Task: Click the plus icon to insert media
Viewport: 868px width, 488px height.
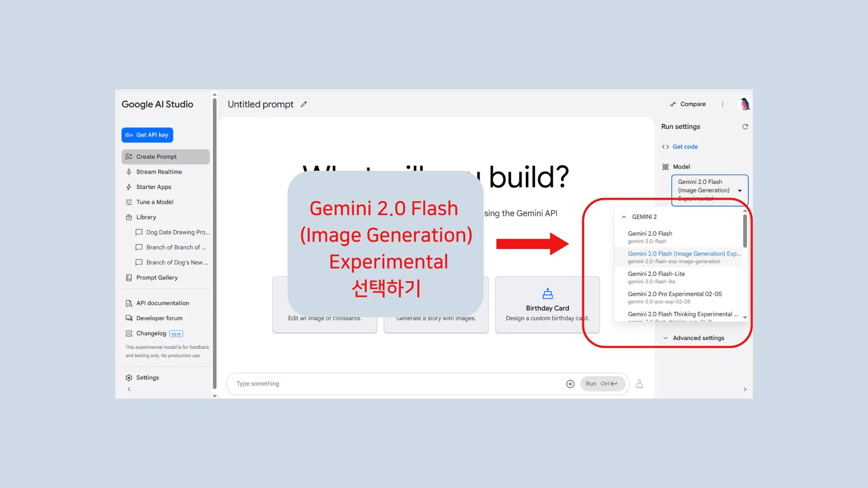Action: pyautogui.click(x=570, y=384)
